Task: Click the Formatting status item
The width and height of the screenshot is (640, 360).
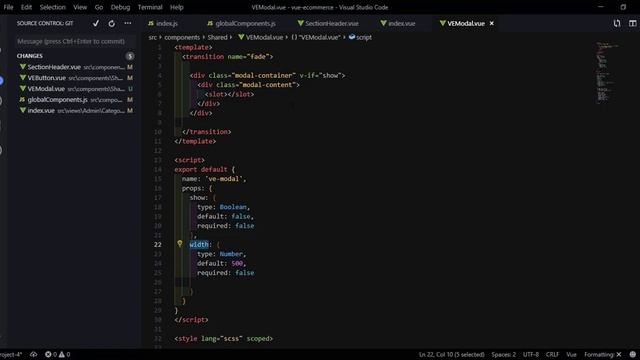Action: [x=602, y=354]
